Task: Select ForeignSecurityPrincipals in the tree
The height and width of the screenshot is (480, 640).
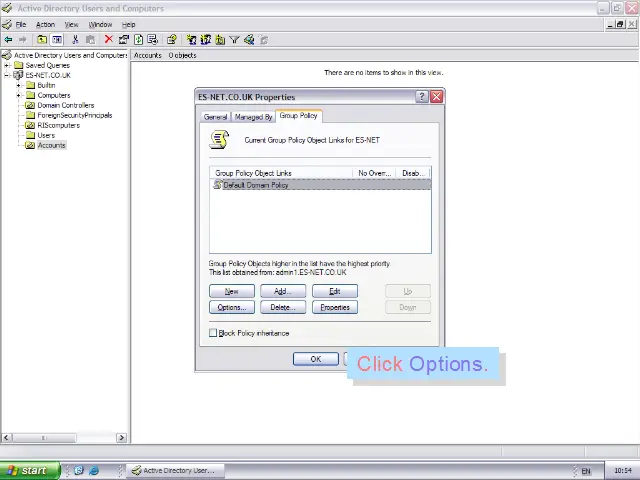Action: (75, 115)
